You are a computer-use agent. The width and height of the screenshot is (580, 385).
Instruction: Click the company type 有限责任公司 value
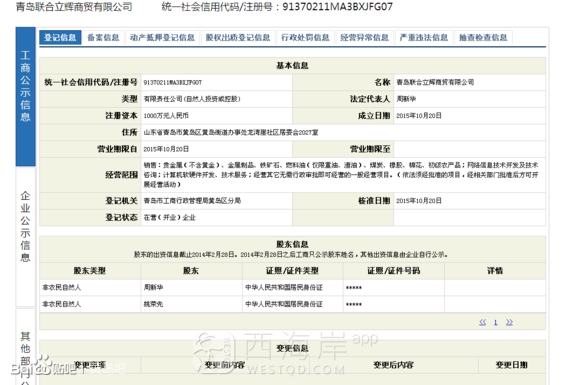192,99
